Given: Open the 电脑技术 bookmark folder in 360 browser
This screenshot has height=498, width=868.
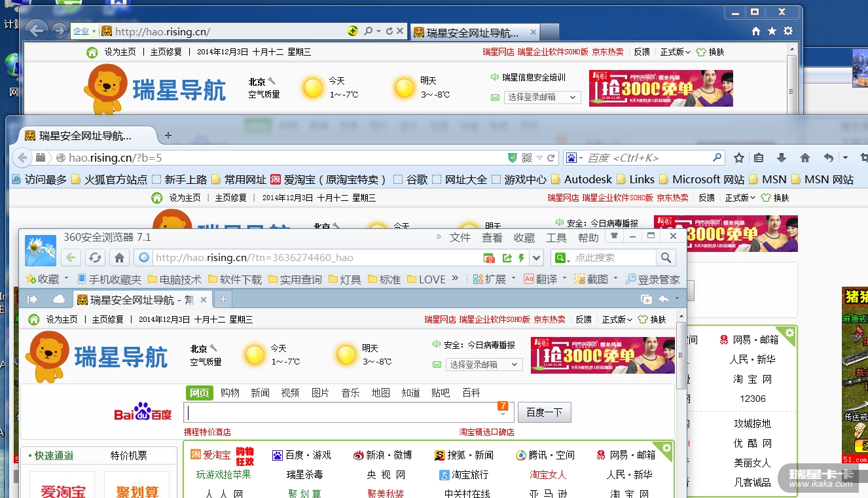Looking at the screenshot, I should [174, 279].
